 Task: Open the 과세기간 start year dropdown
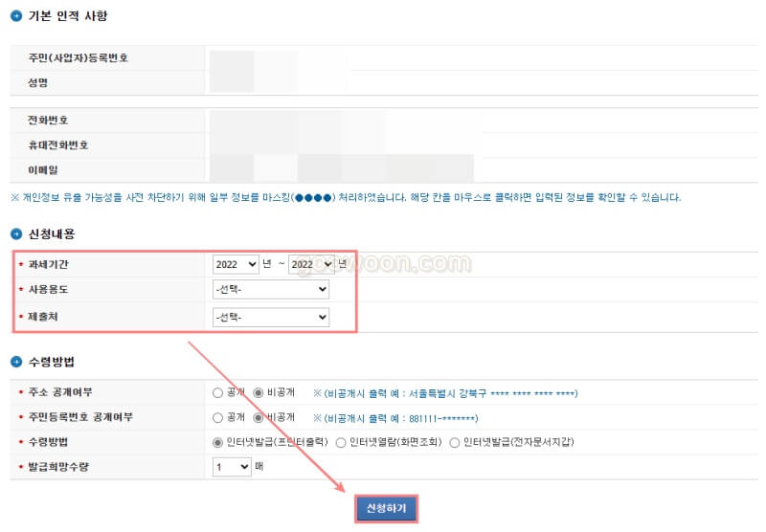[x=236, y=264]
